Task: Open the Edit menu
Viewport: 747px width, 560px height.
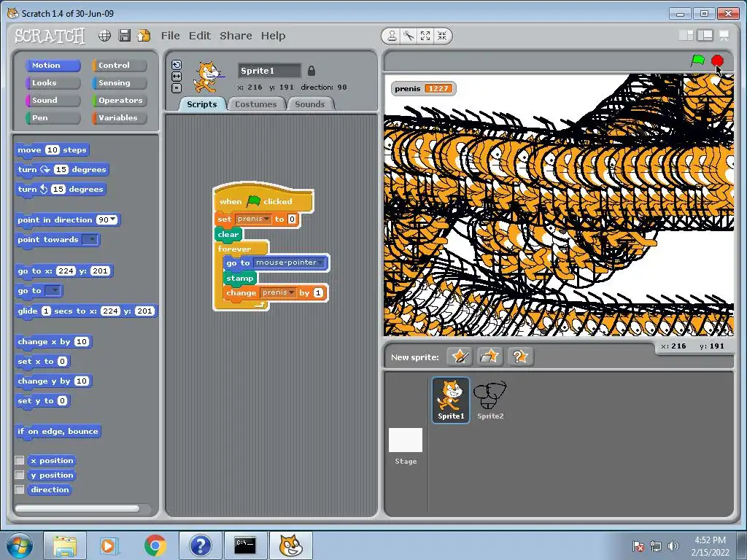Action: tap(200, 36)
